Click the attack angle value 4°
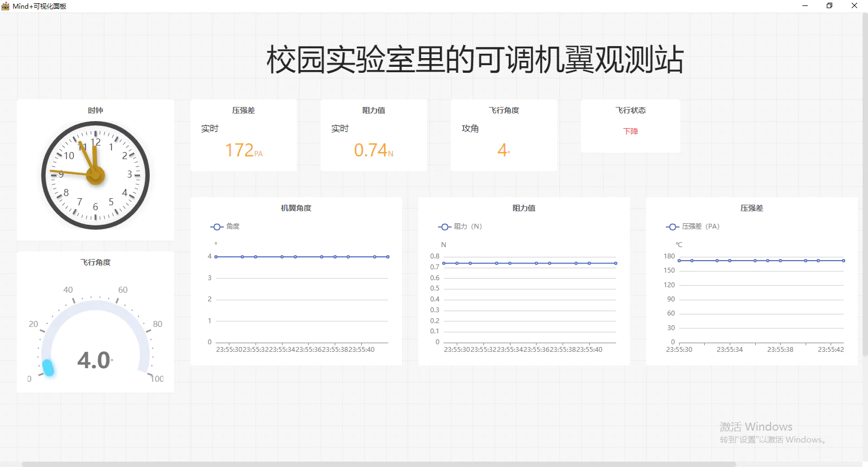The width and height of the screenshot is (868, 467). pyautogui.click(x=503, y=150)
